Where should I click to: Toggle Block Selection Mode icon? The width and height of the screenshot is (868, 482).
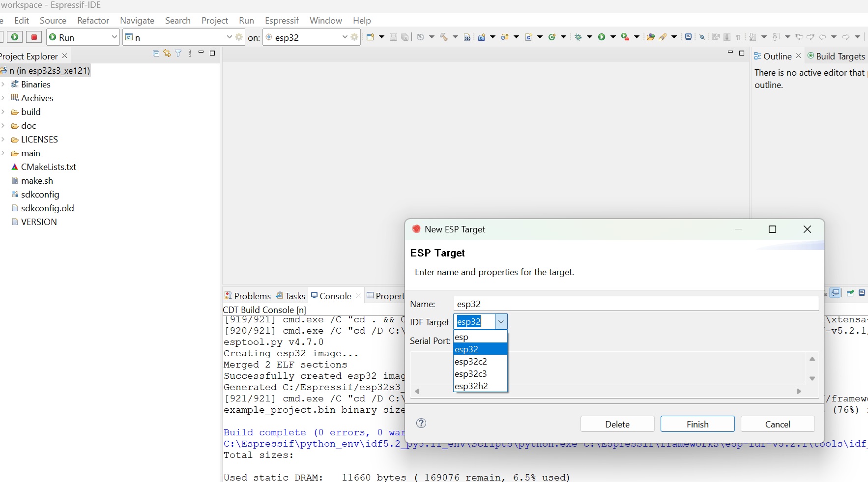pyautogui.click(x=727, y=37)
